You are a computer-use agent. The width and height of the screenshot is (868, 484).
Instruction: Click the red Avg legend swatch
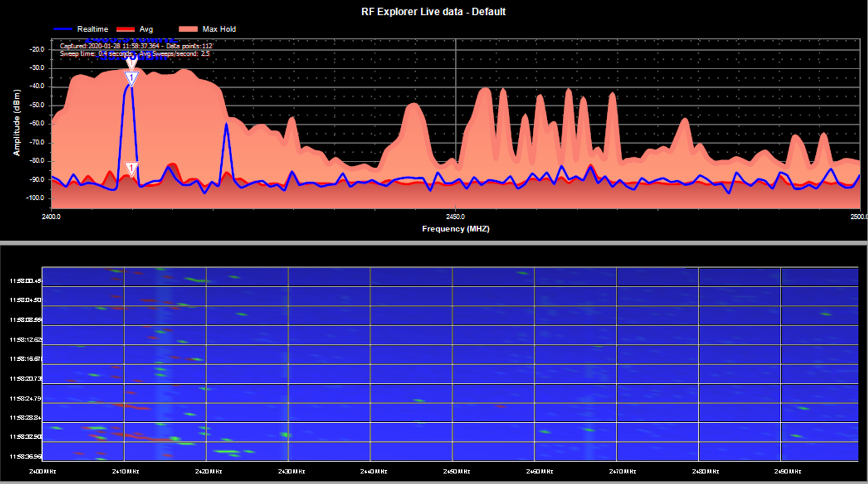126,29
